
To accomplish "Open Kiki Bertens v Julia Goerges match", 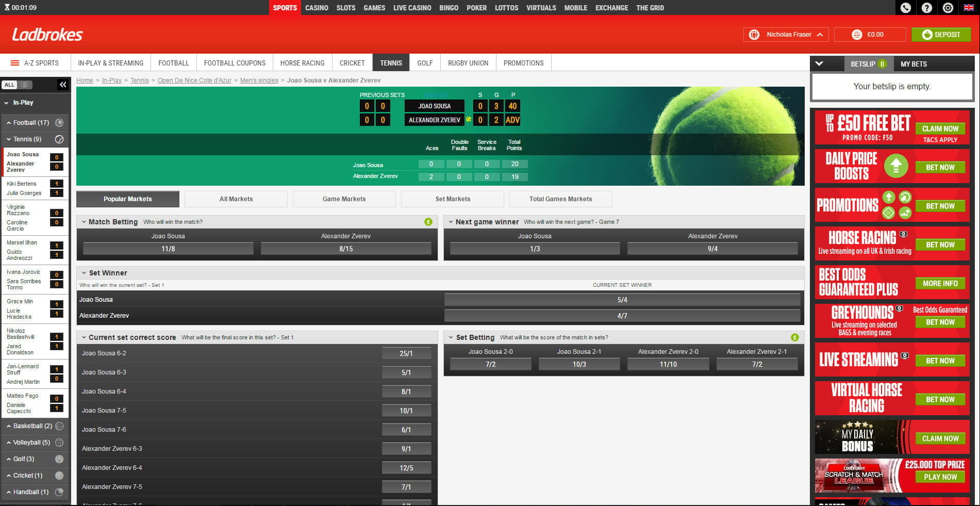I will click(35, 188).
